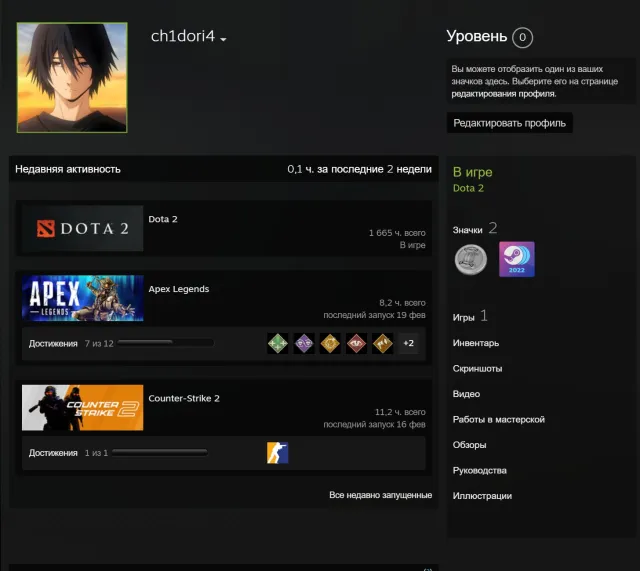640x571 pixels.
Task: Click the Apex Legends achievements progress bar
Action: pyautogui.click(x=165, y=343)
